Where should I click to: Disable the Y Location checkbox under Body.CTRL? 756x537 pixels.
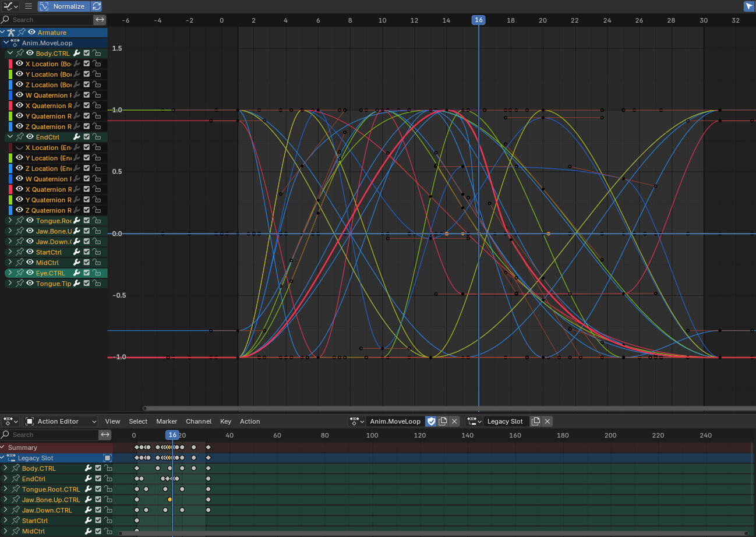pyautogui.click(x=86, y=75)
